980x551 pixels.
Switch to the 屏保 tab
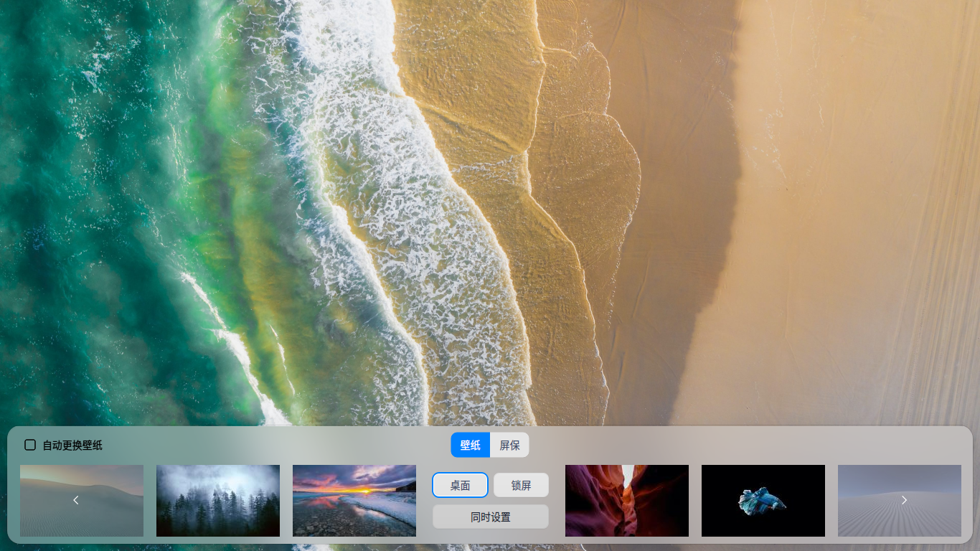509,445
